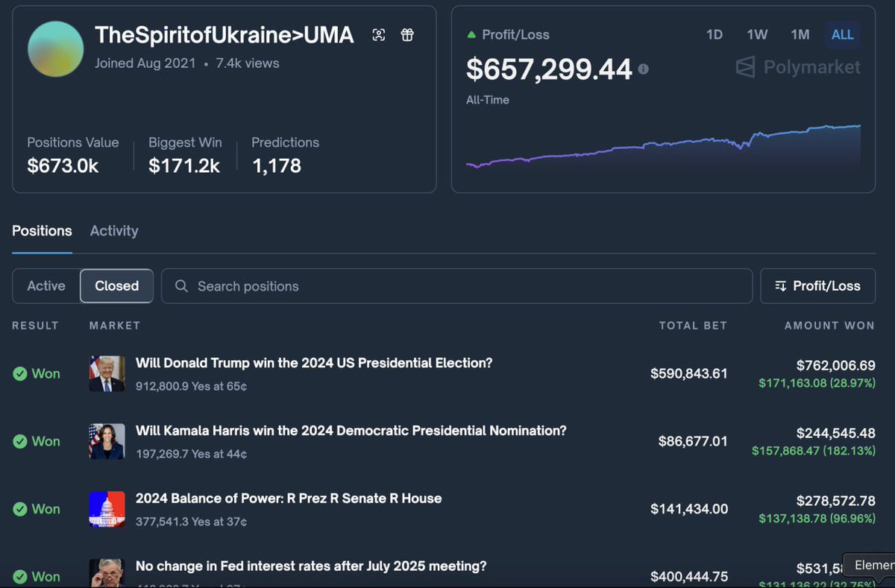This screenshot has height=588, width=895.
Task: Open the Donald Trump election market
Action: point(313,363)
